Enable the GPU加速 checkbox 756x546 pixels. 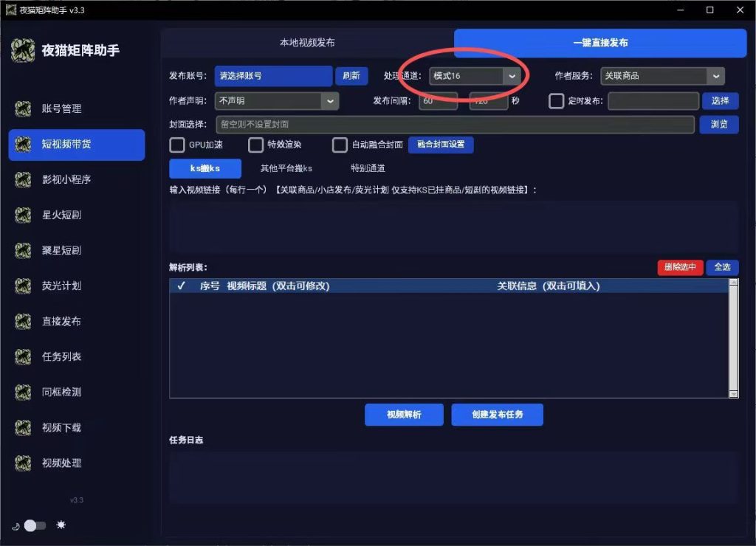(177, 145)
